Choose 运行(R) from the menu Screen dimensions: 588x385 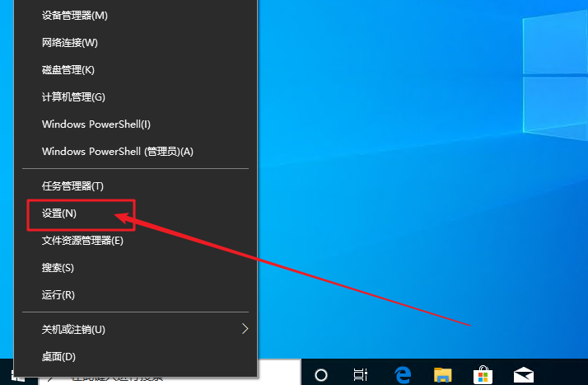point(58,295)
